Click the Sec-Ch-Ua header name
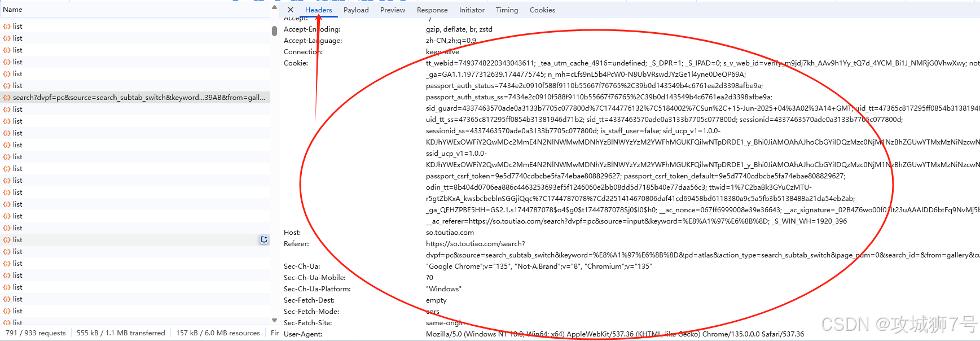Screen dimensions: 980x341 coord(302,266)
